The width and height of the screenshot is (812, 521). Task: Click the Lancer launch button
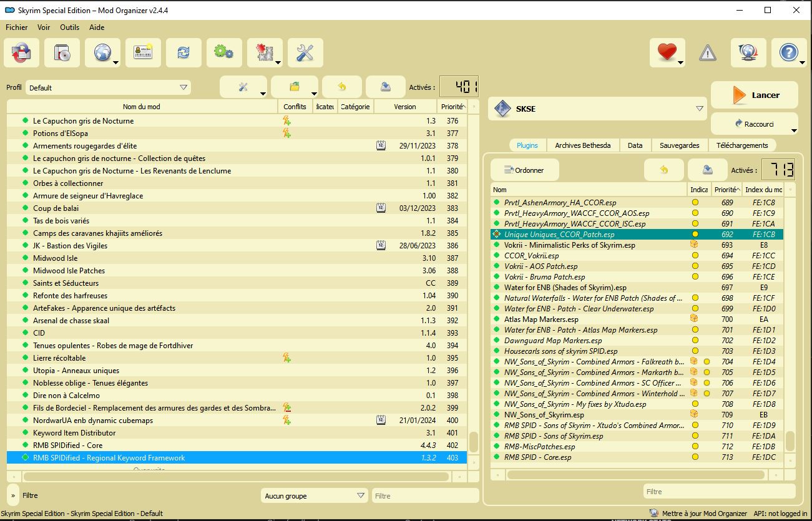coord(755,95)
